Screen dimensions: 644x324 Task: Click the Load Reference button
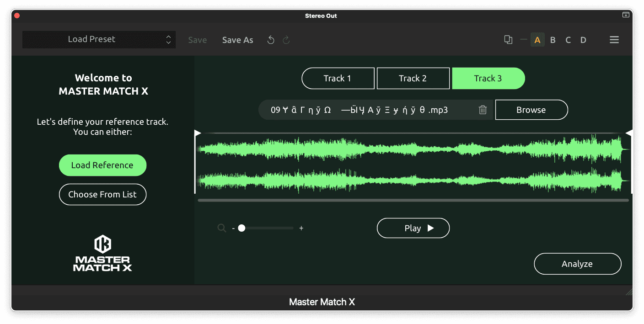[x=102, y=165]
